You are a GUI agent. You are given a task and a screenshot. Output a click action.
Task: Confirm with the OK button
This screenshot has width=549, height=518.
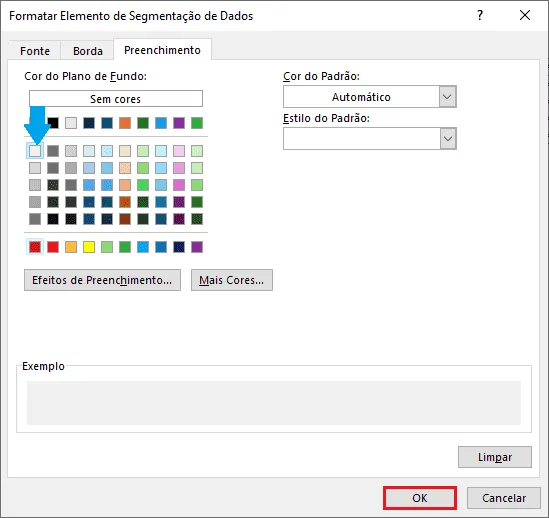click(420, 498)
